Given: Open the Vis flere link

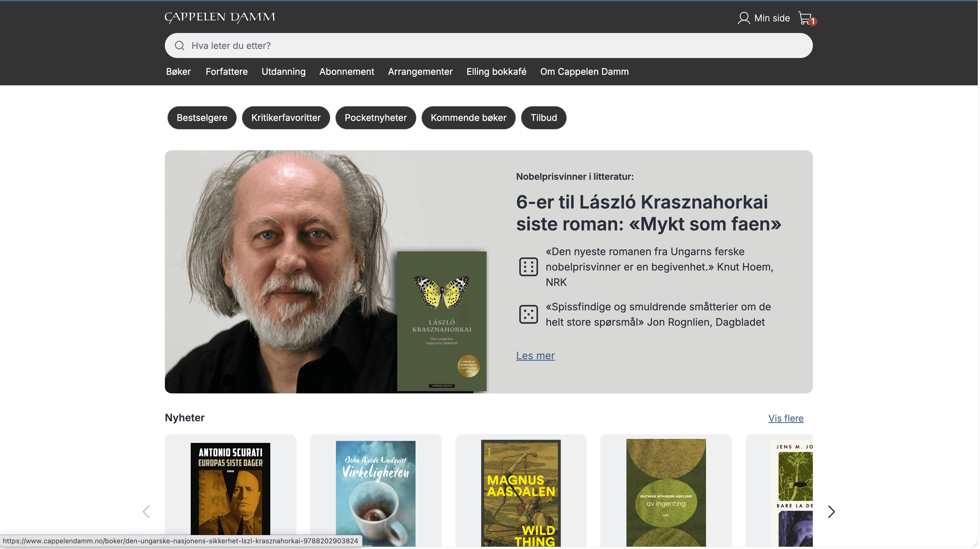Looking at the screenshot, I should (x=786, y=418).
